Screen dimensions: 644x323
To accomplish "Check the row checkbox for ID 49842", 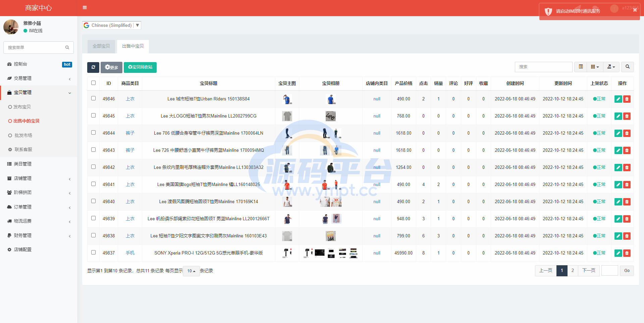I will click(94, 167).
